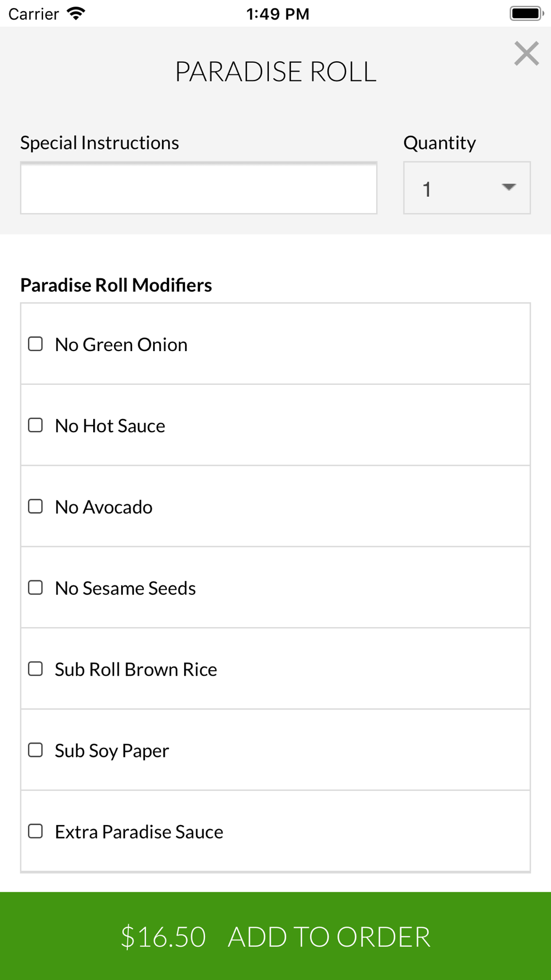Check Sub Roll Brown Rice option
This screenshot has width=551, height=980.
pos(35,669)
